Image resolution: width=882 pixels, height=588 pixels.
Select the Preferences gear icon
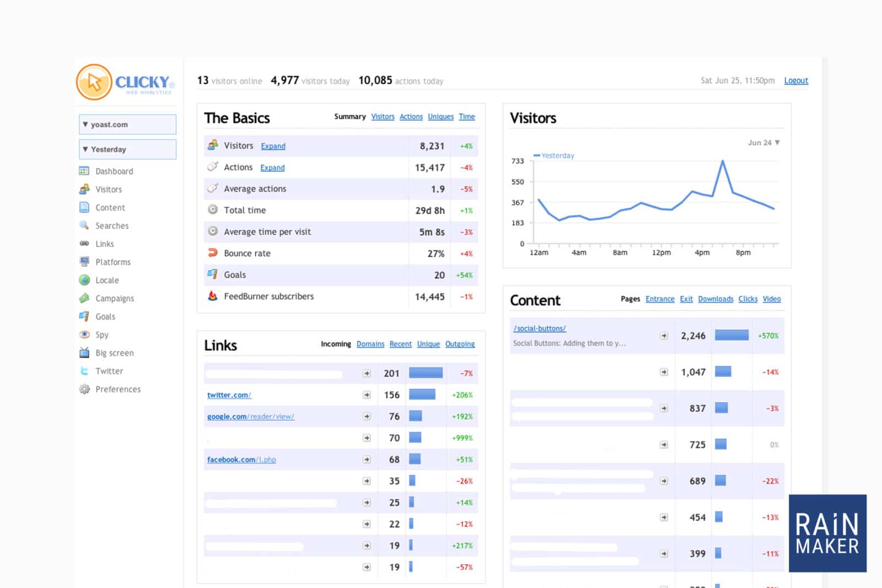[x=84, y=389]
